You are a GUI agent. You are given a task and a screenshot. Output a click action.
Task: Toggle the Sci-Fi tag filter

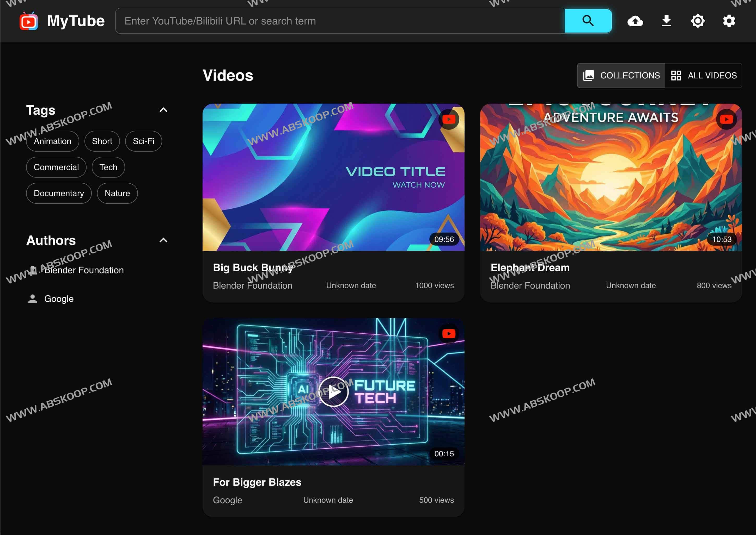click(143, 141)
